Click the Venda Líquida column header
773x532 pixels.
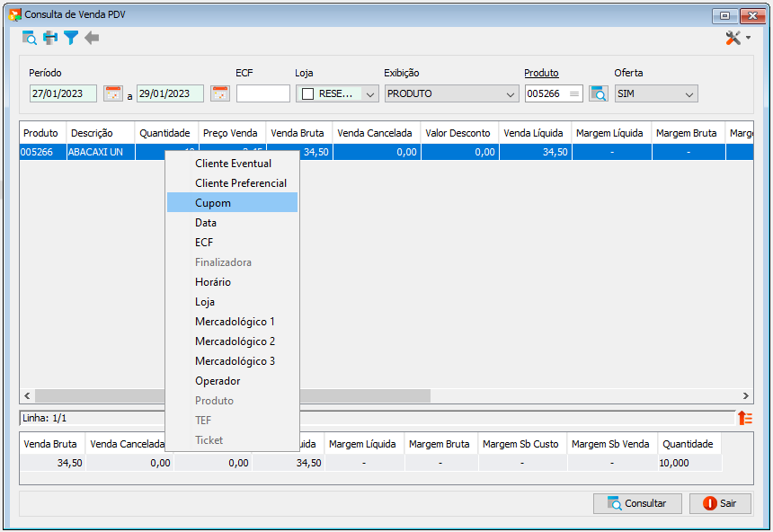point(536,133)
